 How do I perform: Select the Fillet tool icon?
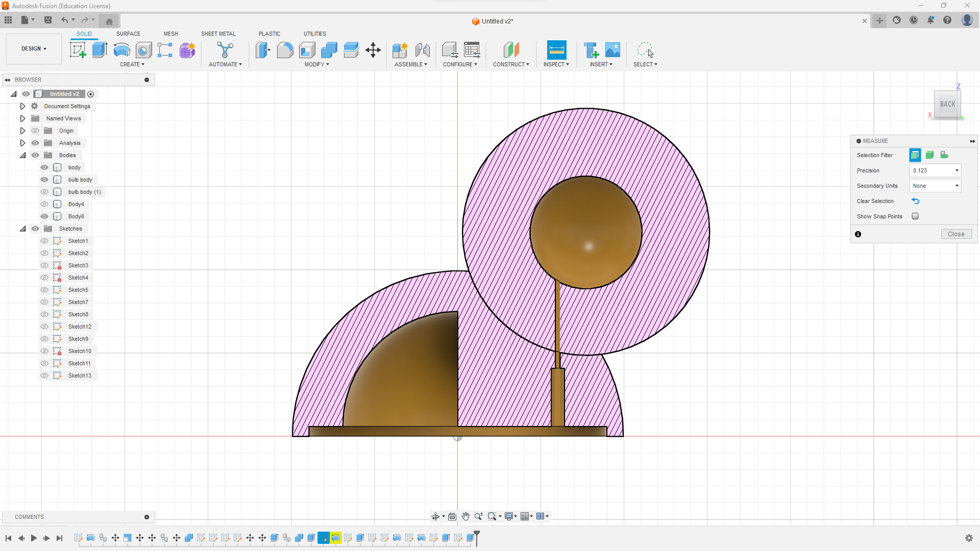click(x=285, y=50)
